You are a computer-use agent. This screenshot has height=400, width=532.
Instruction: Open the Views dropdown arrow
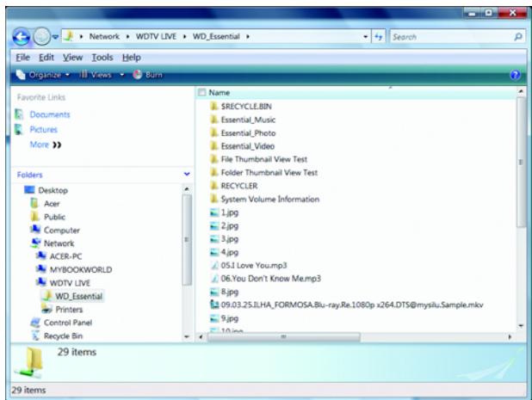pos(122,75)
